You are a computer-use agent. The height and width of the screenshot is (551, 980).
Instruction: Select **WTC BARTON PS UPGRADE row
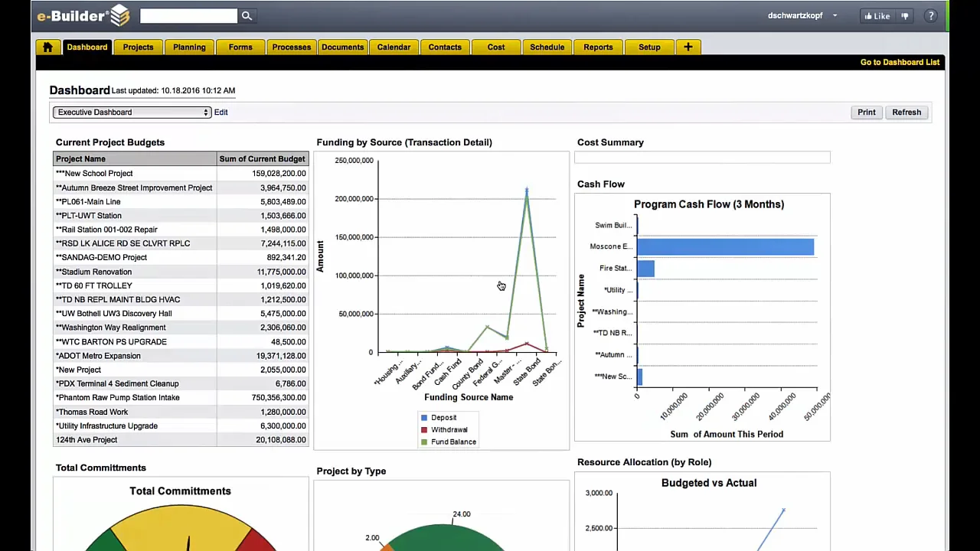coord(181,342)
